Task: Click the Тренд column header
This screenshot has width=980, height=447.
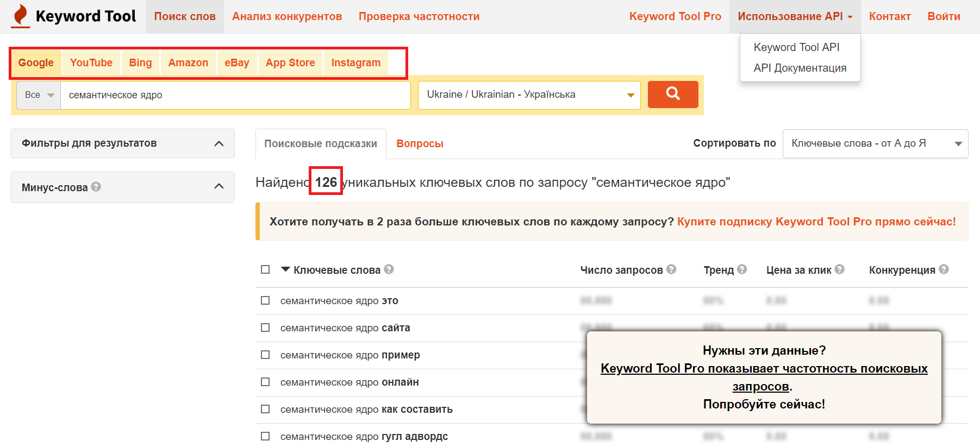Action: pos(719,270)
